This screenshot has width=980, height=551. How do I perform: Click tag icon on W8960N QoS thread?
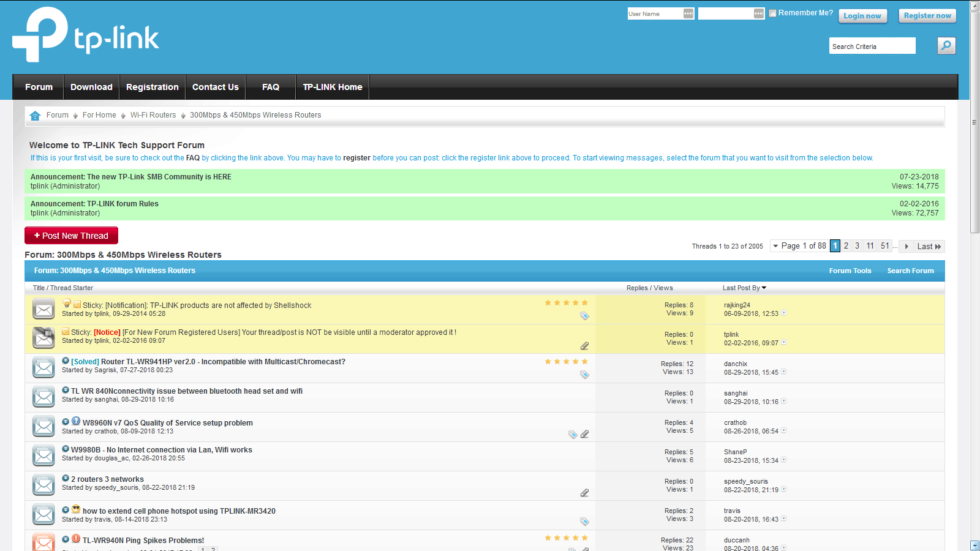tap(573, 434)
